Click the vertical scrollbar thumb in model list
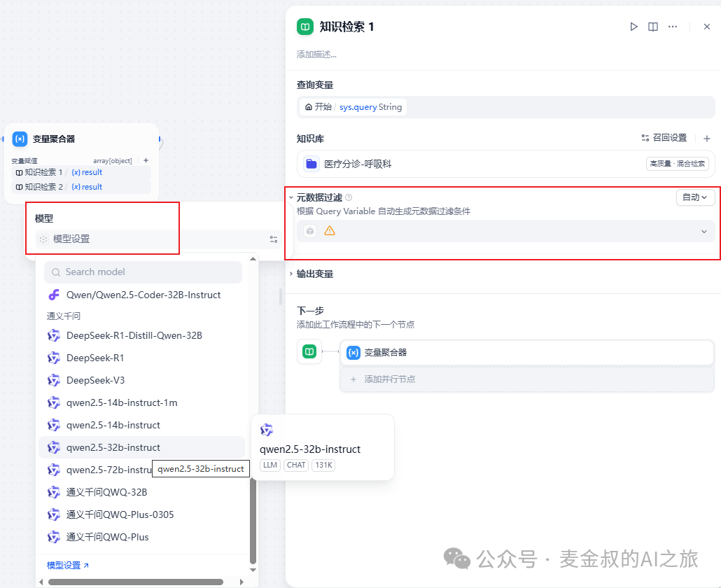This screenshot has height=588, width=721. [x=253, y=520]
